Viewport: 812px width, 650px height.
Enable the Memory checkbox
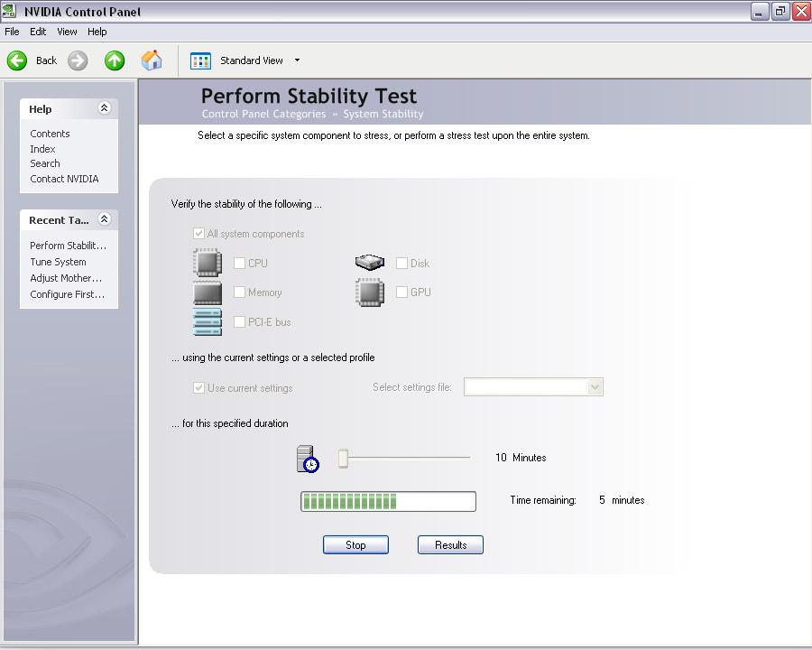pyautogui.click(x=239, y=292)
